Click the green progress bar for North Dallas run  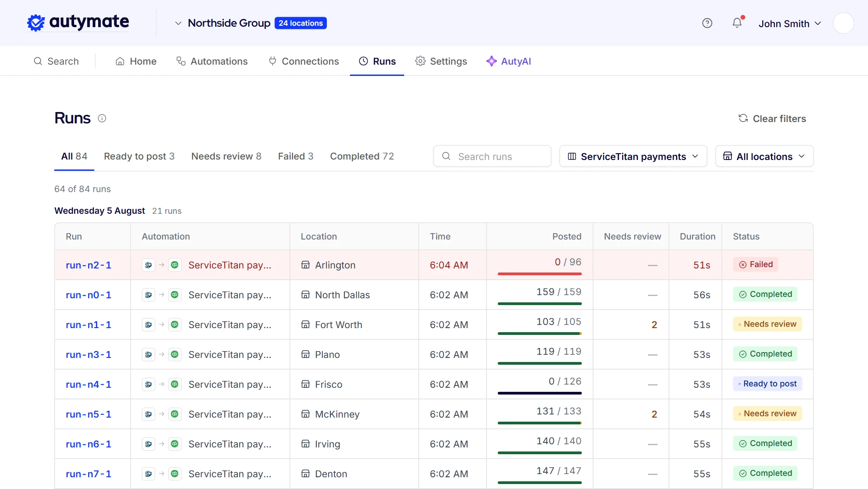pyautogui.click(x=539, y=304)
